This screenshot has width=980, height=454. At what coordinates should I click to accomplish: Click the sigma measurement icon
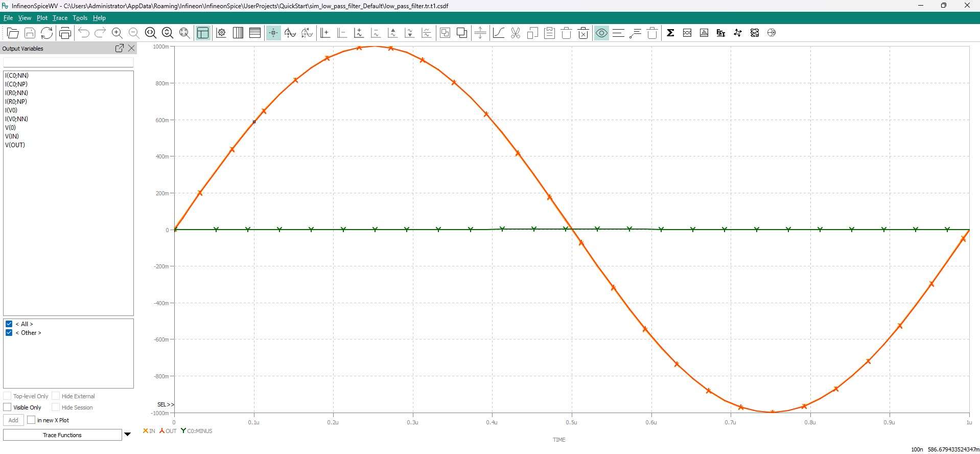tap(670, 33)
